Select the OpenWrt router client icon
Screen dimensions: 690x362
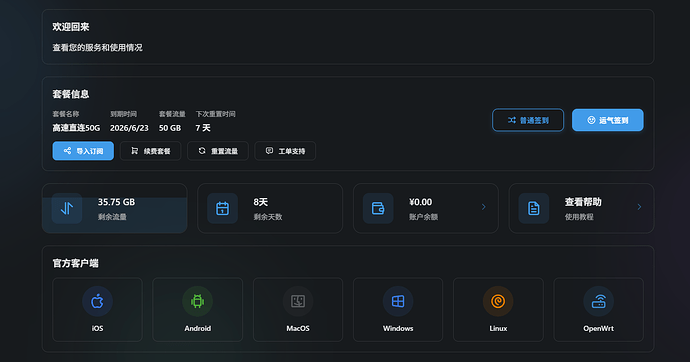click(x=598, y=301)
